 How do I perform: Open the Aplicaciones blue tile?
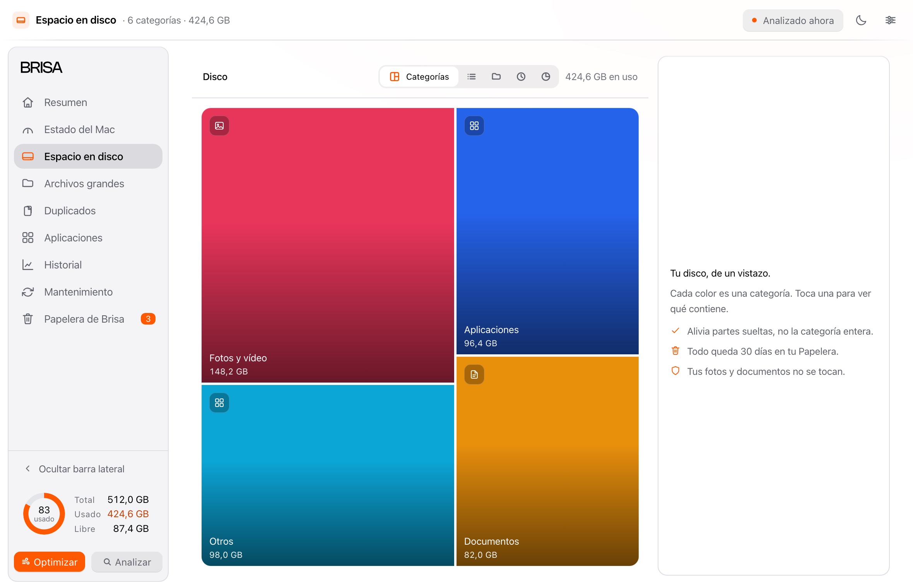click(547, 231)
